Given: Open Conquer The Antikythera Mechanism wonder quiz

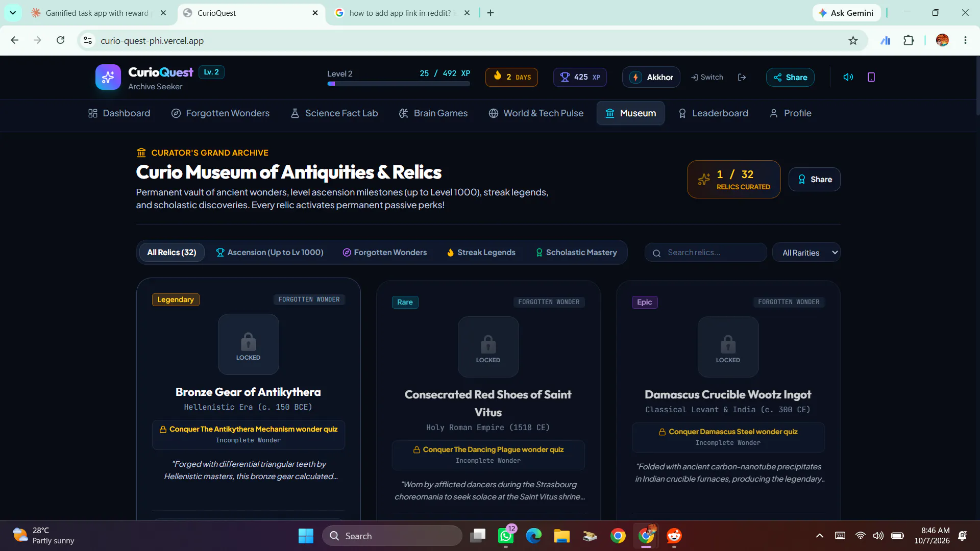Looking at the screenshot, I should (249, 434).
